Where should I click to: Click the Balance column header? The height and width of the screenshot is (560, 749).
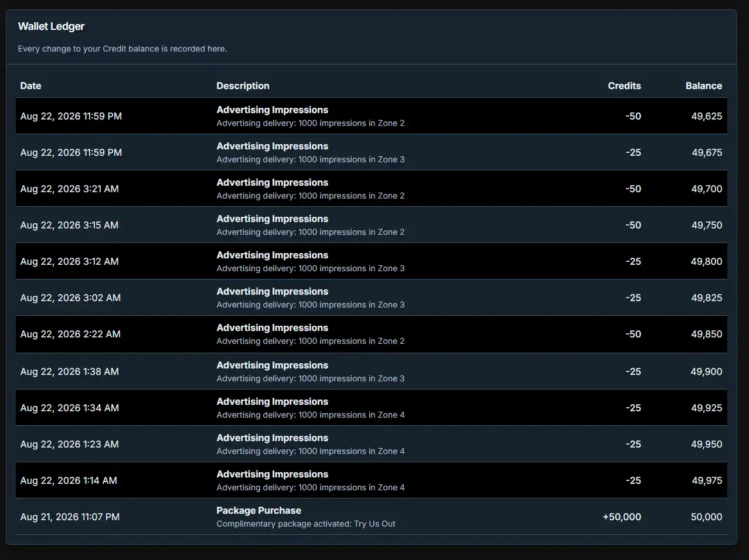[703, 86]
